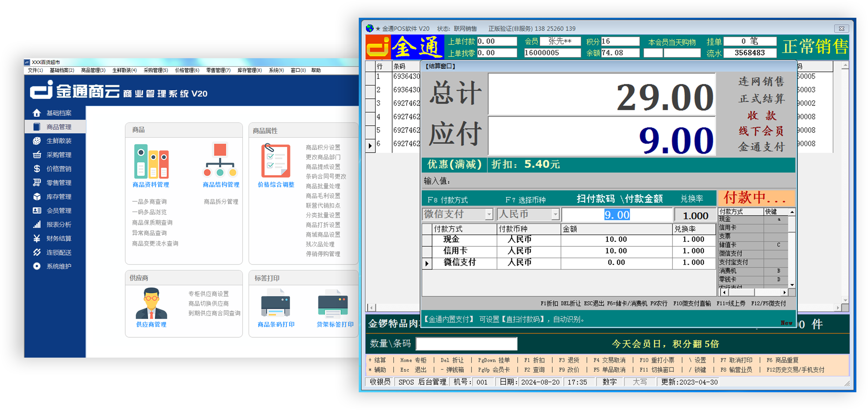Click the 流水 number 3568483 field

[x=750, y=53]
